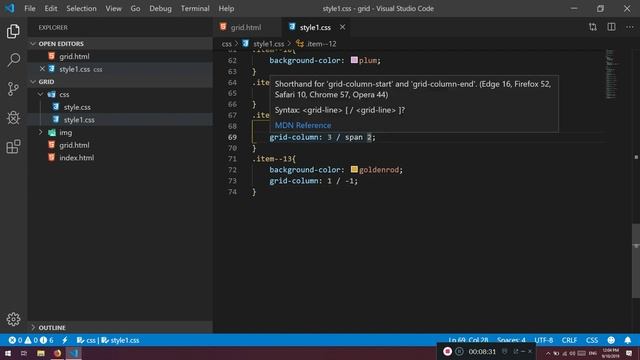Select the style1.css editor tab

[315, 27]
